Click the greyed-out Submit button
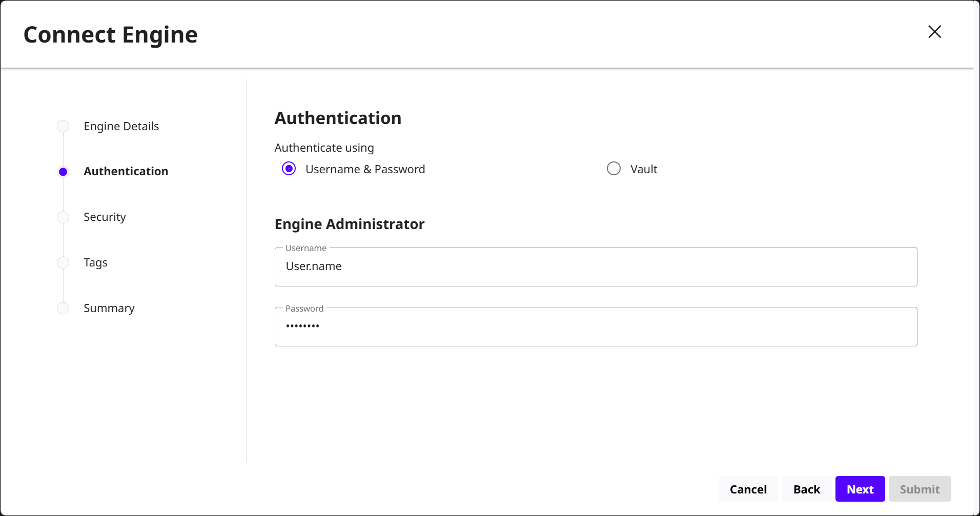The height and width of the screenshot is (516, 980). [x=920, y=489]
